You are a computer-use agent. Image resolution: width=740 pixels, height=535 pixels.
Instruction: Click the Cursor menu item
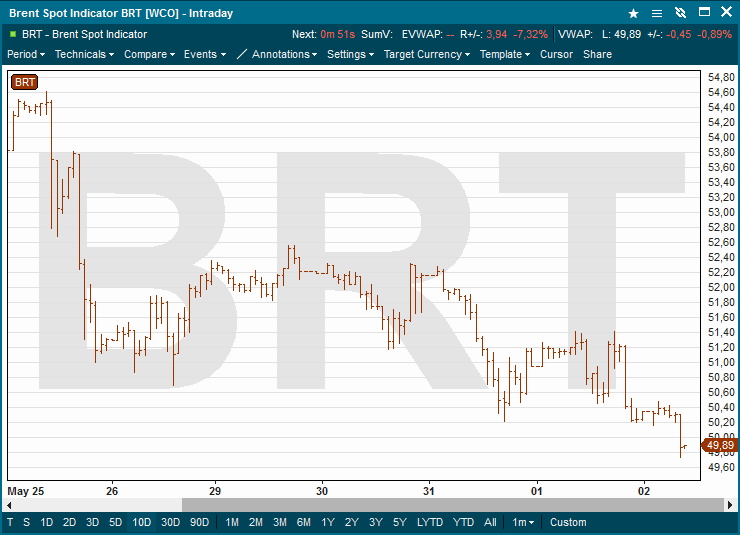click(556, 54)
